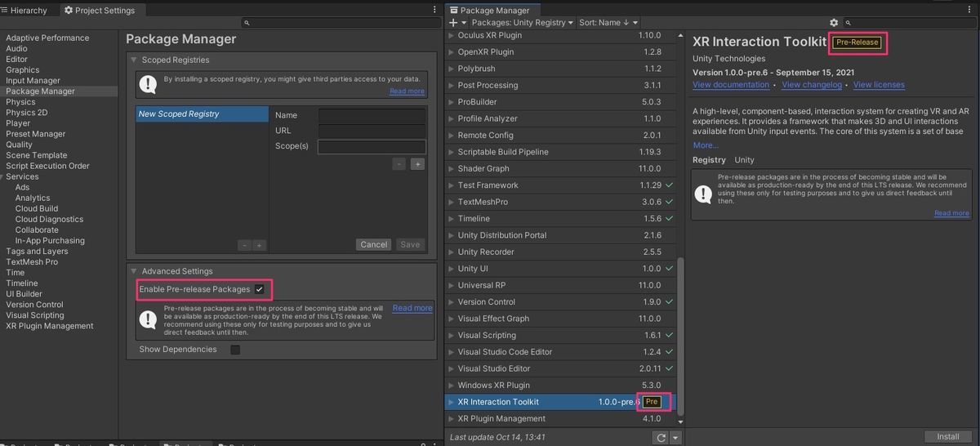Open Physics 2D settings category

pyautogui.click(x=27, y=113)
